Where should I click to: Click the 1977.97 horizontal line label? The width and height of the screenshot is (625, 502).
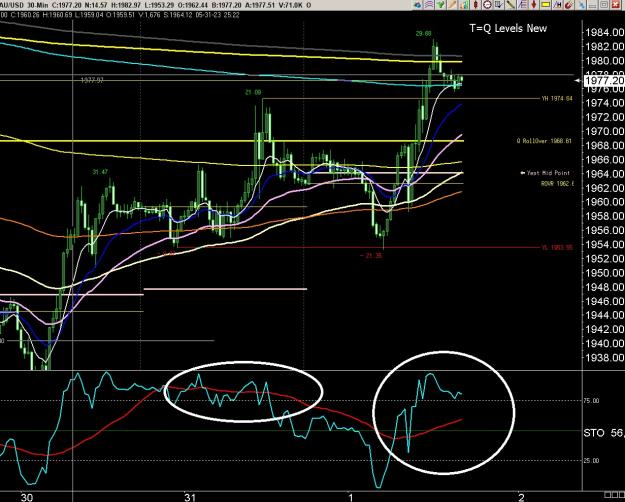click(92, 80)
